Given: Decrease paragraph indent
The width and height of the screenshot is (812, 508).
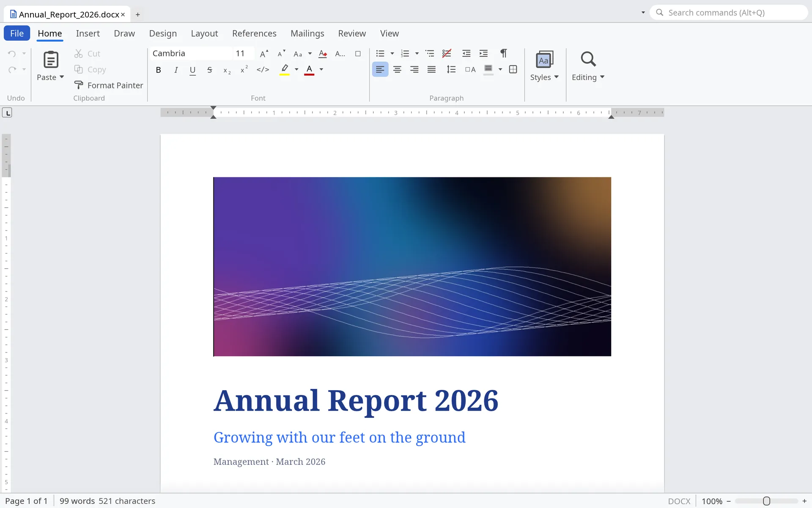Looking at the screenshot, I should point(466,54).
